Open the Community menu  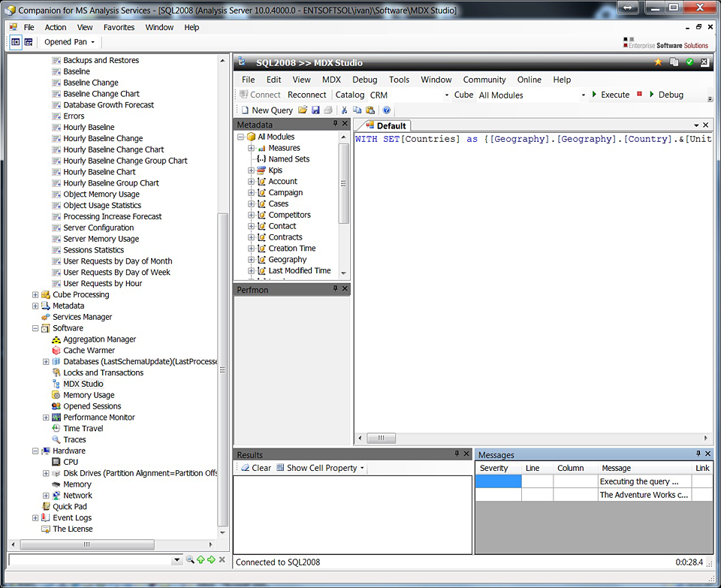coord(484,80)
